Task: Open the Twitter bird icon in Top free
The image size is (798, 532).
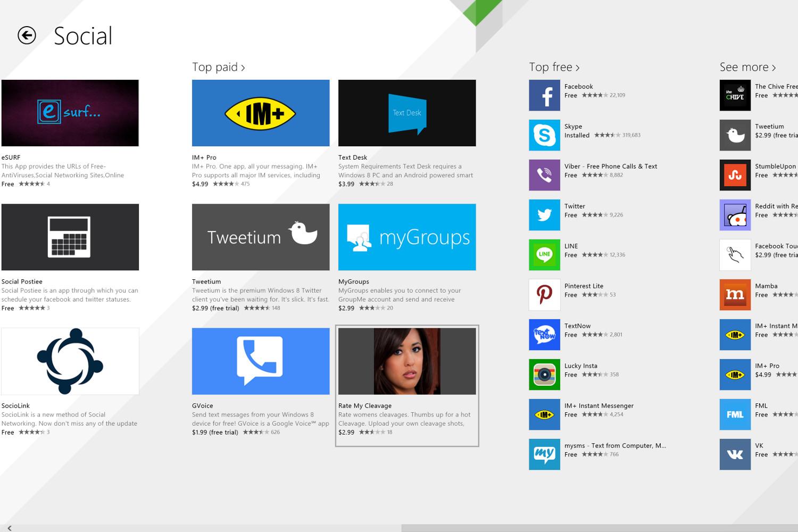Action: point(544,215)
